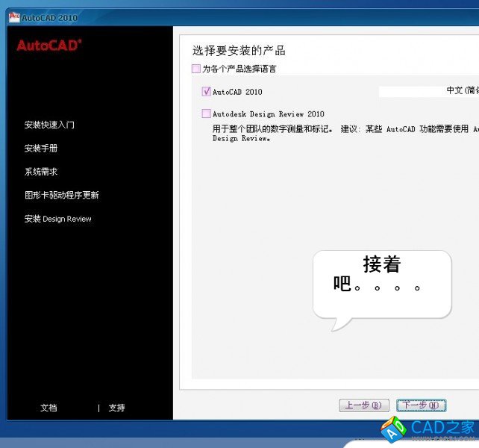Click the 选择要安装的产品 heading

(239, 51)
